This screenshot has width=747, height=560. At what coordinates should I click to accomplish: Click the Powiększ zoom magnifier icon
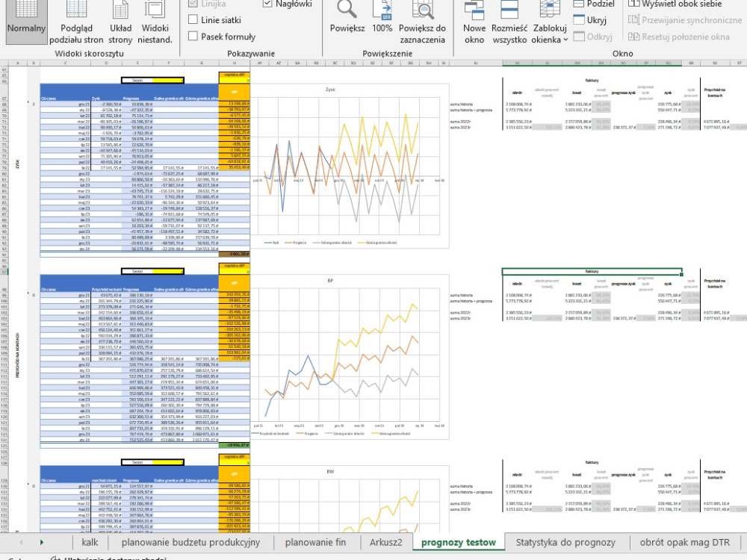(347, 10)
